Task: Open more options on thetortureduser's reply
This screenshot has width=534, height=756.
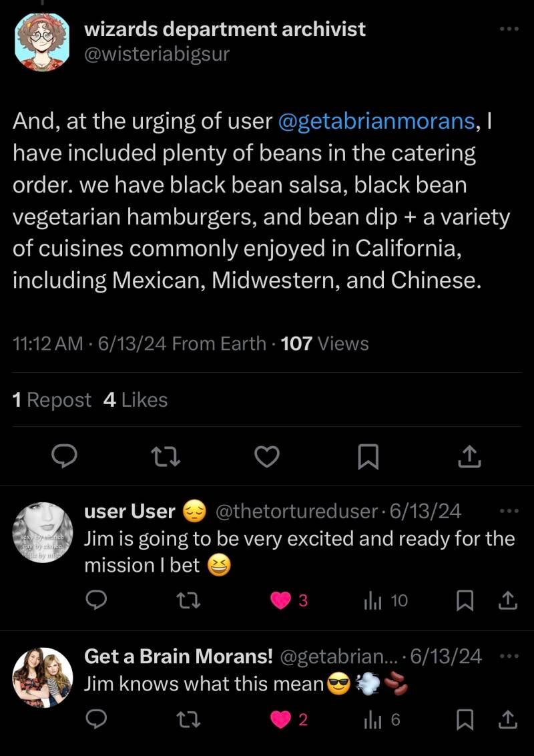Action: click(x=509, y=511)
